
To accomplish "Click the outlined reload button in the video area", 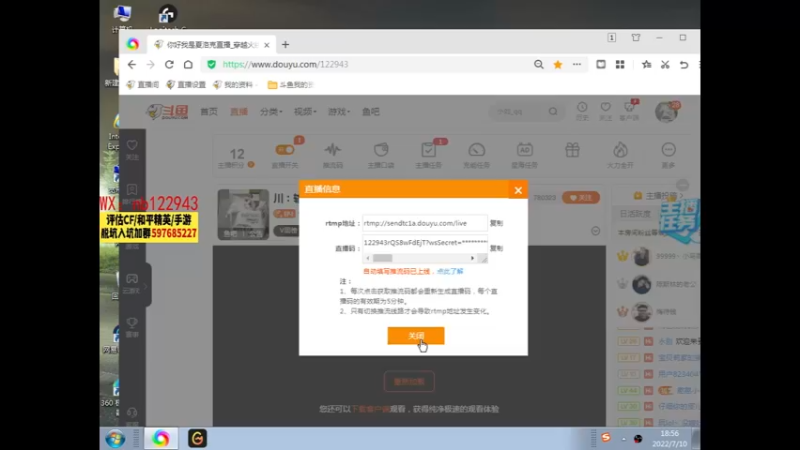I will [x=409, y=381].
